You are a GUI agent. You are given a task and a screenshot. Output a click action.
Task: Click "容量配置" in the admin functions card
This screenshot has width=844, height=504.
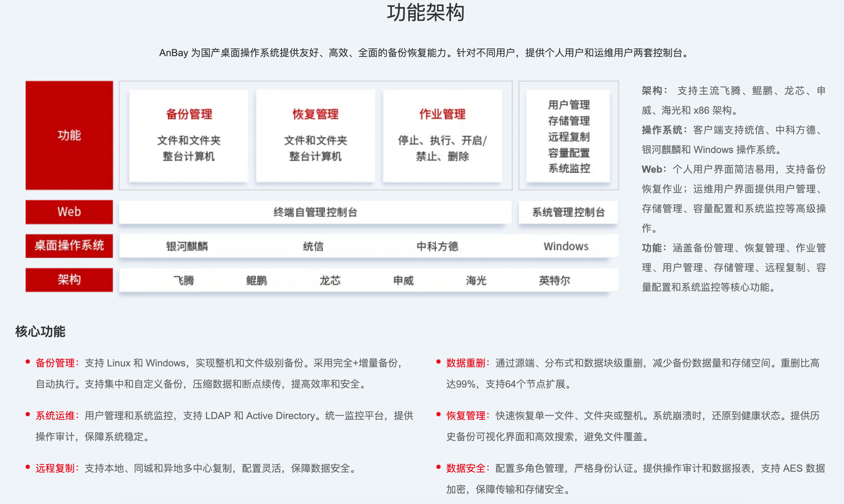click(569, 153)
